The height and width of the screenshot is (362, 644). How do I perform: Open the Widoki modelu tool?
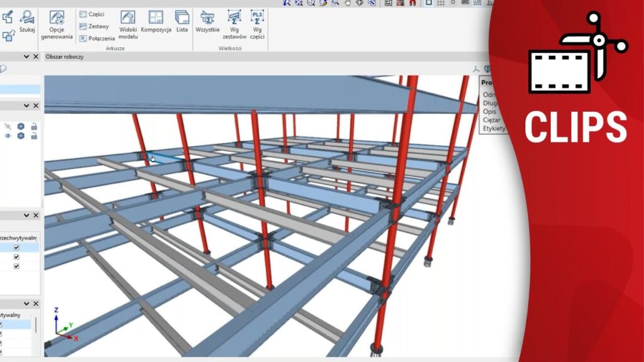[128, 24]
